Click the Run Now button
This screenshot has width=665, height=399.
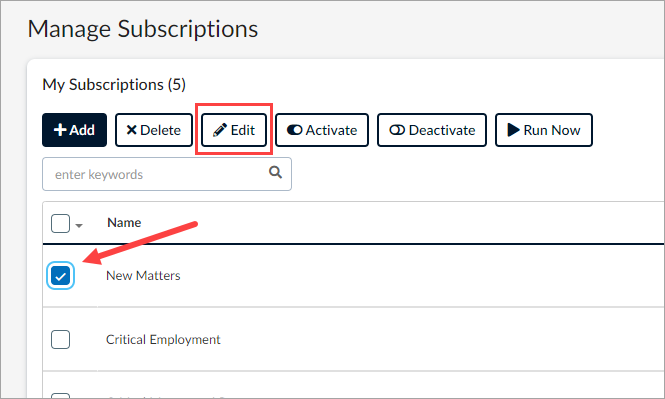[544, 130]
